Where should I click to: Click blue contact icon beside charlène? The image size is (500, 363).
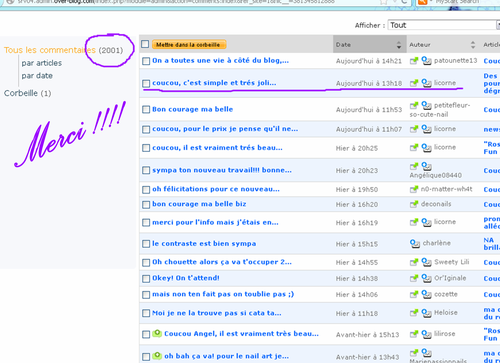pos(415,243)
